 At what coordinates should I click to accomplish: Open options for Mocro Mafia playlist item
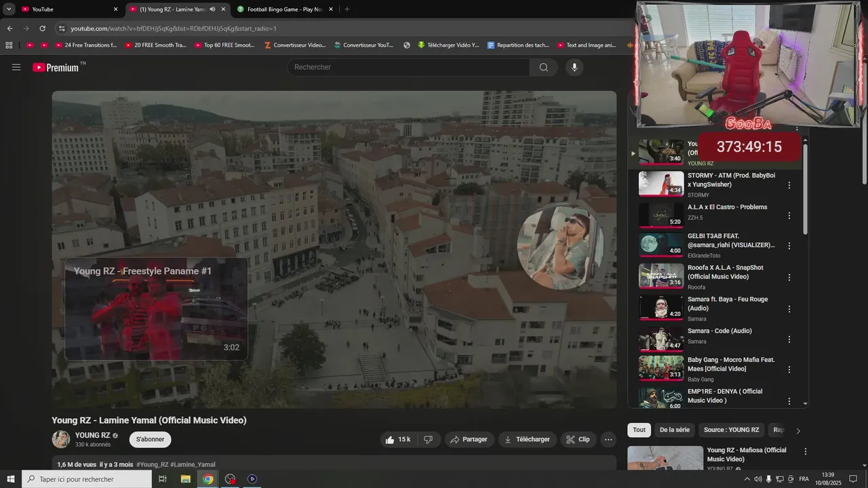pyautogui.click(x=789, y=369)
